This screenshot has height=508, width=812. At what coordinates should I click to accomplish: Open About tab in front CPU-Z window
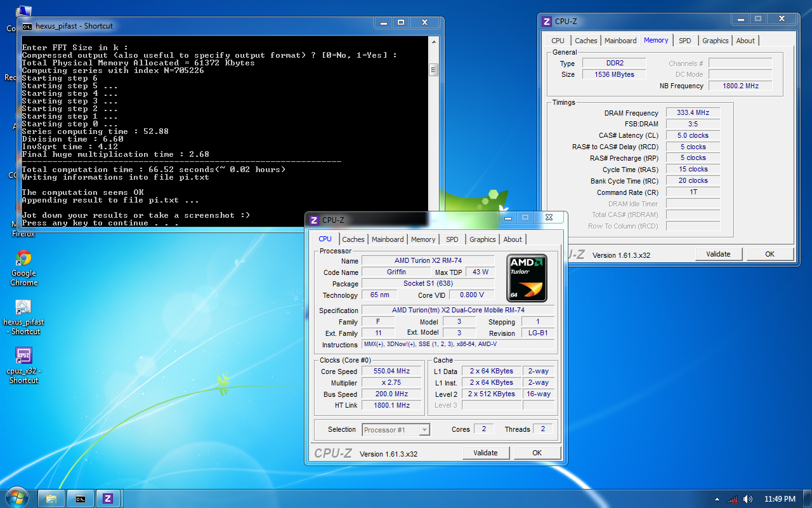tap(513, 239)
